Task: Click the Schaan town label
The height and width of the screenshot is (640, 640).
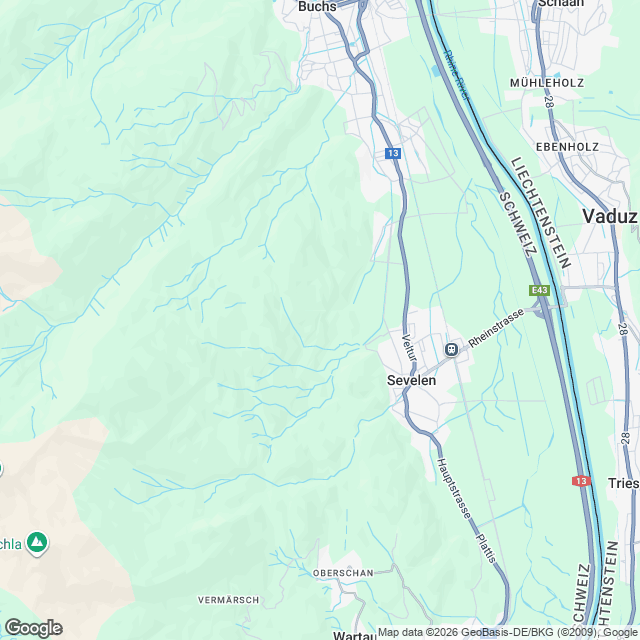Action: pos(561,3)
